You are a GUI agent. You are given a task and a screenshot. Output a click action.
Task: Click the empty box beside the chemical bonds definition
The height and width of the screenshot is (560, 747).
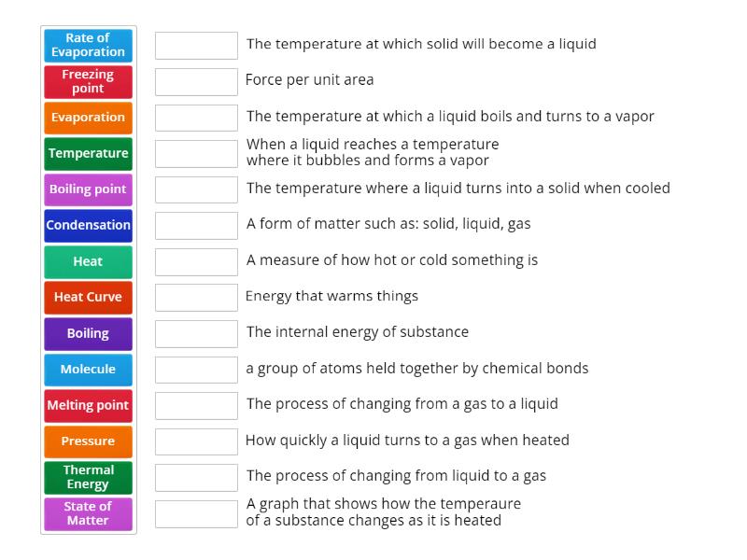pos(196,370)
